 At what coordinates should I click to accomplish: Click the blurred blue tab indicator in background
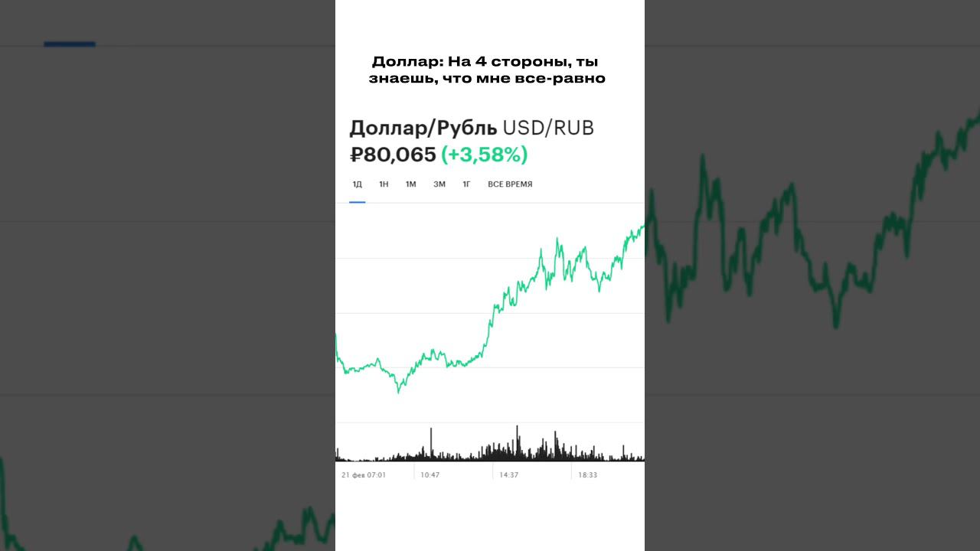70,44
